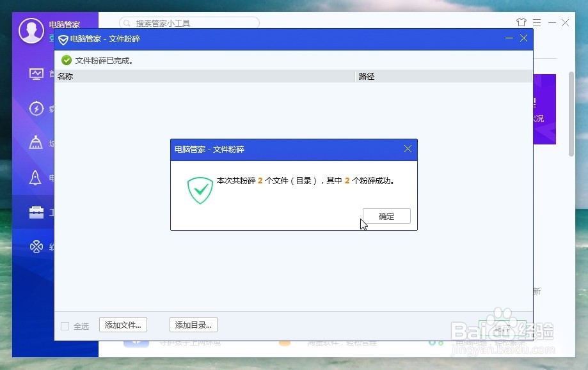Click the green completed status check icon
The height and width of the screenshot is (370, 588).
coord(67,60)
